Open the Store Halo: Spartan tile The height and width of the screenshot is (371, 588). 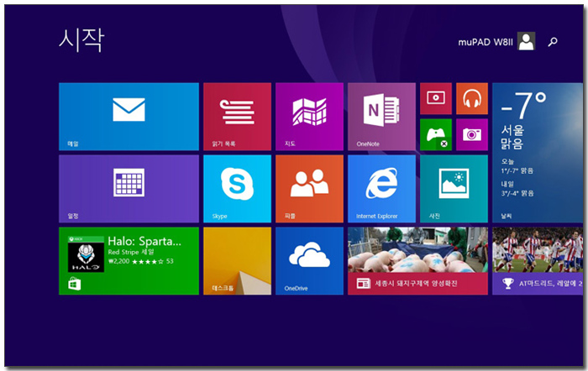(129, 261)
